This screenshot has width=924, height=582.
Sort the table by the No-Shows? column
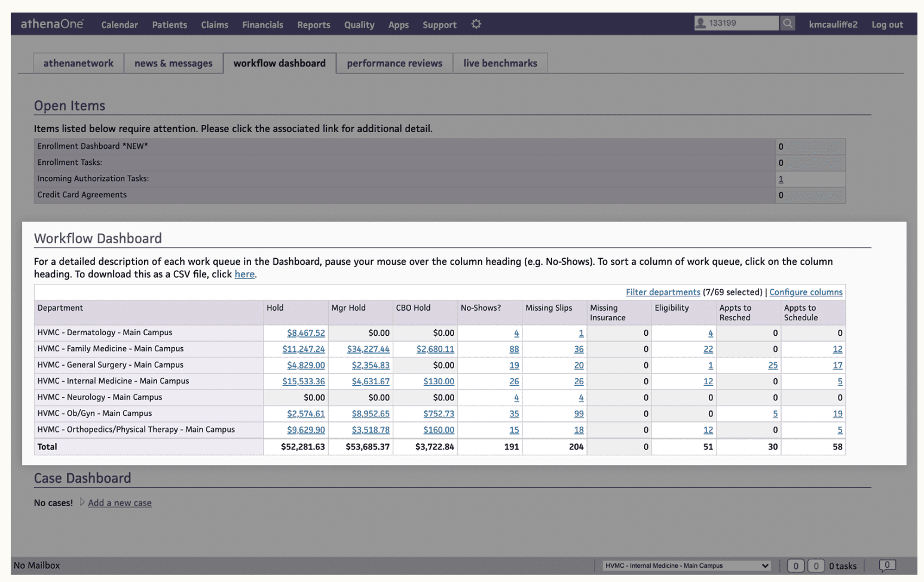coord(481,308)
